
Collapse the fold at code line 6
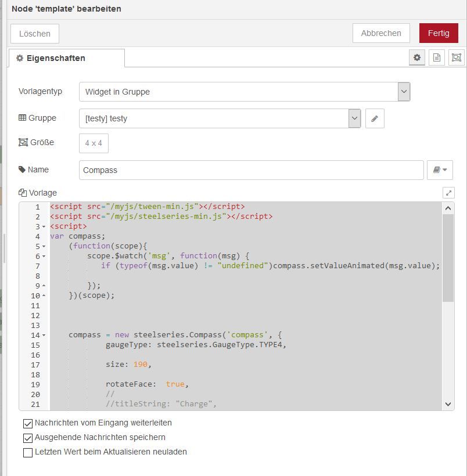tap(44, 257)
